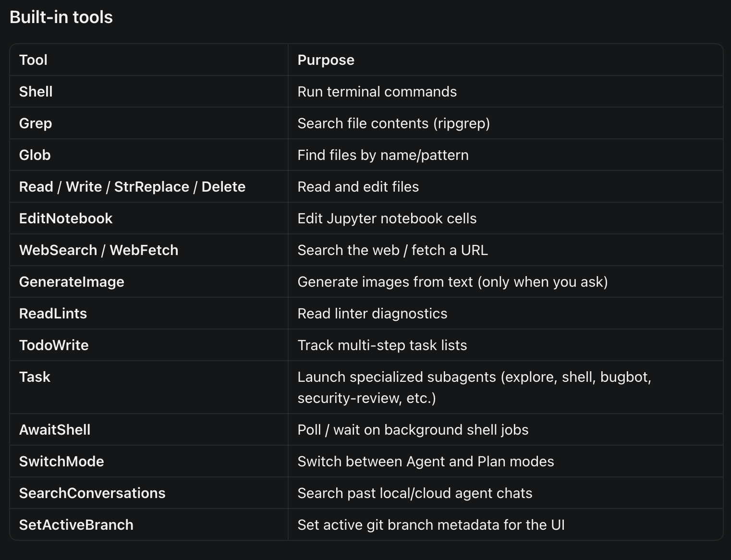Select the Purpose column header

click(x=326, y=60)
